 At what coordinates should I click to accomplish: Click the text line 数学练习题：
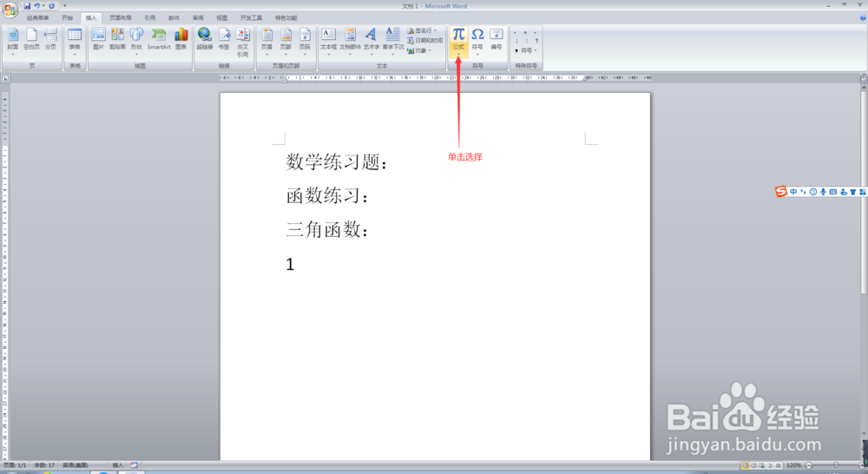(x=337, y=162)
